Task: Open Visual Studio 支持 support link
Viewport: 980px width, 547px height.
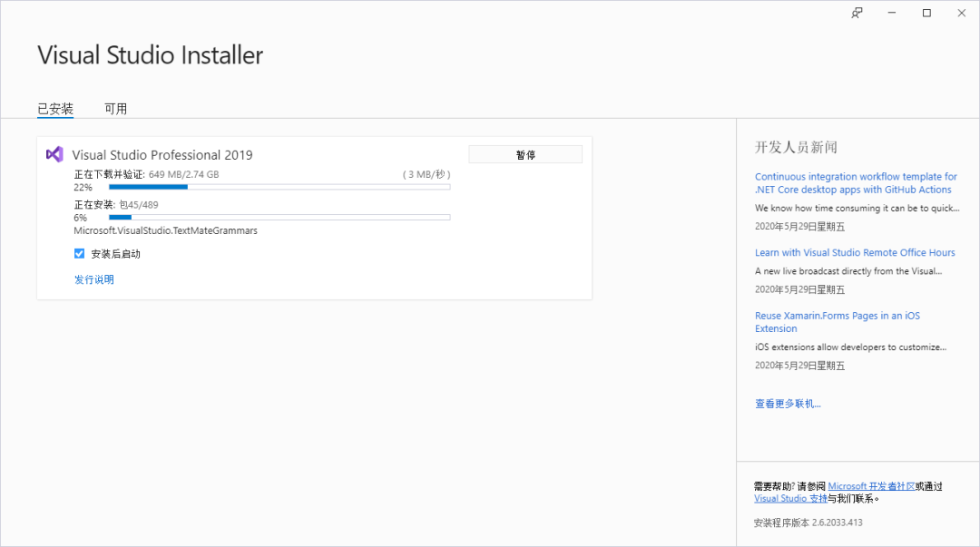Action: click(790, 498)
